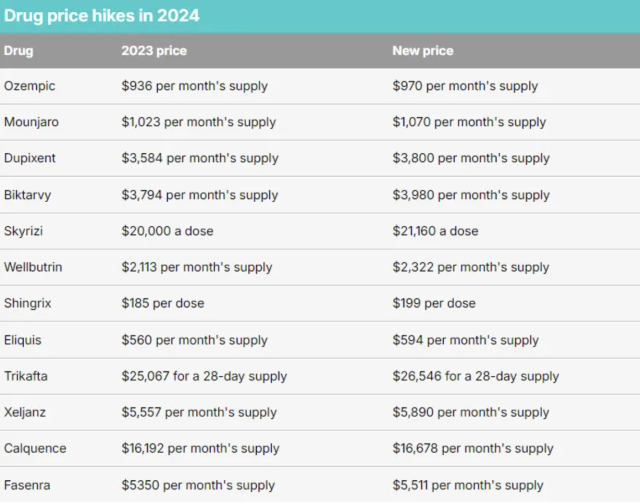
Task: Click Skyrizi's $20,000 a dose cell
Action: pyautogui.click(x=167, y=231)
